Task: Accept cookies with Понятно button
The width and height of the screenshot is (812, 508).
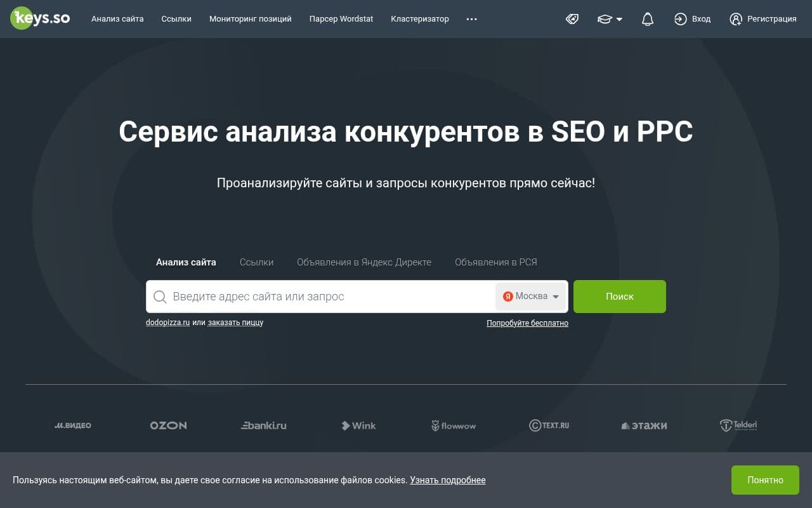Action: tap(764, 480)
